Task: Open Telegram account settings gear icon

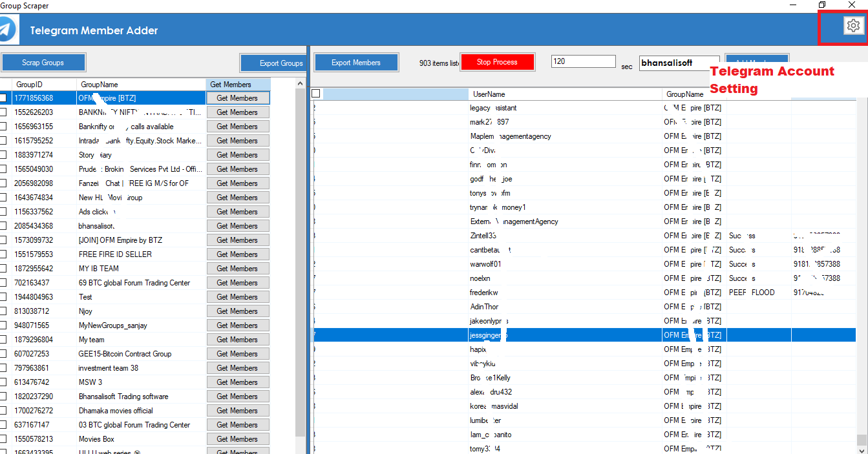Action: 853,25
